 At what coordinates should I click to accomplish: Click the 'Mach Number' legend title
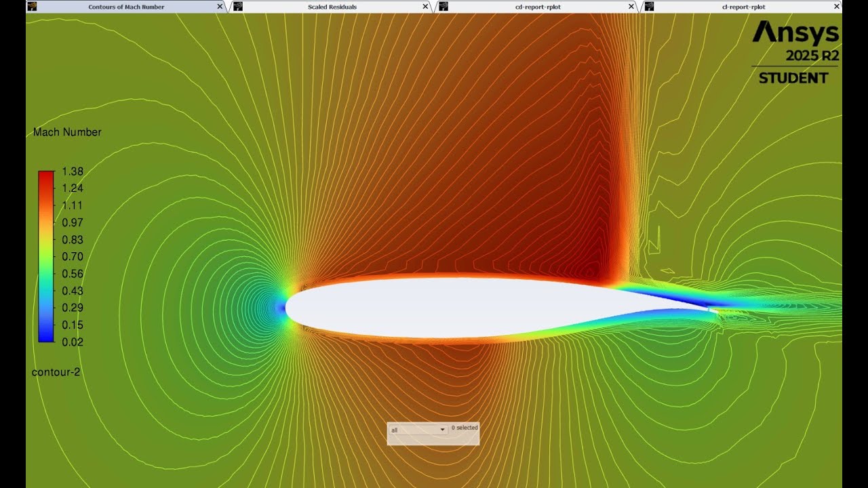pos(67,132)
